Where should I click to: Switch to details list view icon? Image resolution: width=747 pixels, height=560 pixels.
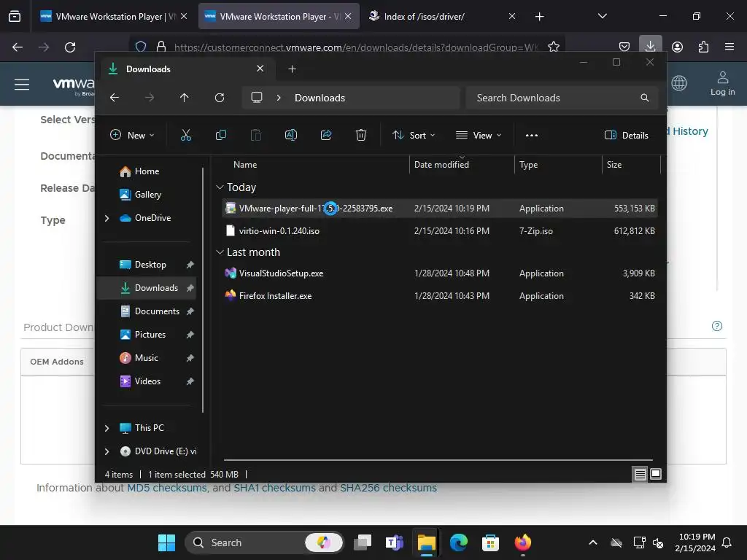(640, 474)
